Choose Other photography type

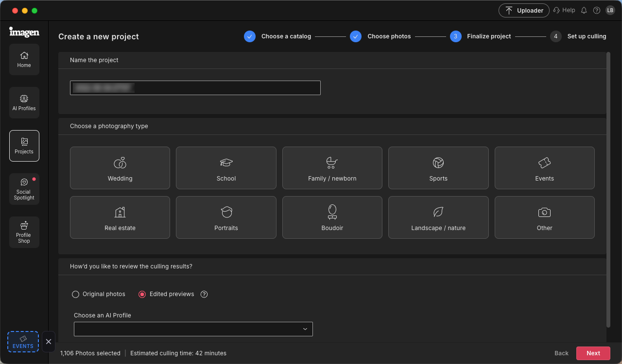[x=545, y=217]
